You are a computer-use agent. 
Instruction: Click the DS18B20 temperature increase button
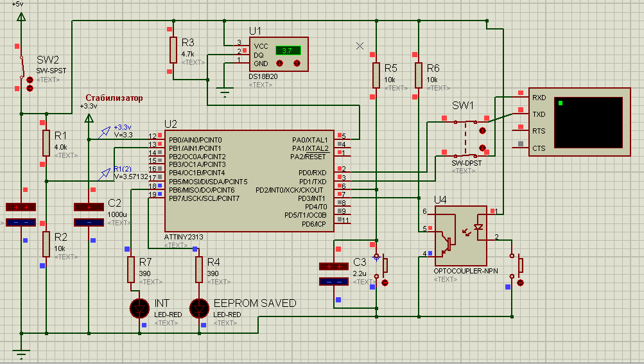pyautogui.click(x=297, y=64)
